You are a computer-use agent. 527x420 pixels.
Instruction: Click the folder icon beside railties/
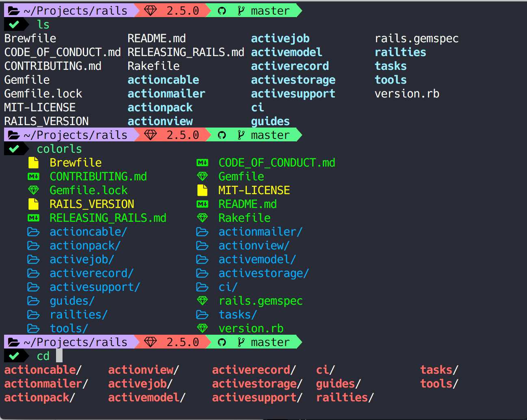coord(33,315)
